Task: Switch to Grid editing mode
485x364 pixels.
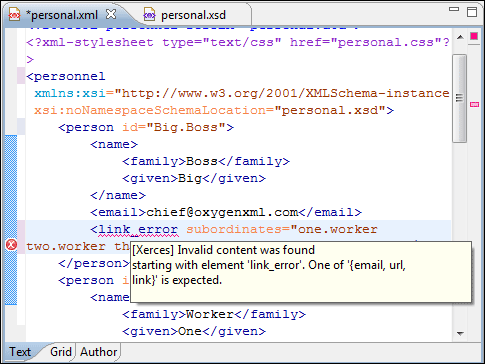Action: [61, 352]
